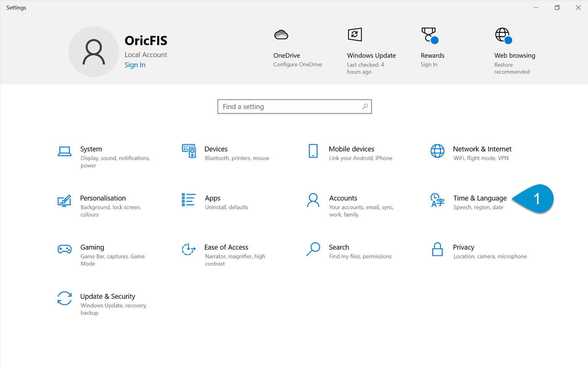Click 'Background, lock screen, colours' description
588x367 pixels.
pyautogui.click(x=111, y=211)
